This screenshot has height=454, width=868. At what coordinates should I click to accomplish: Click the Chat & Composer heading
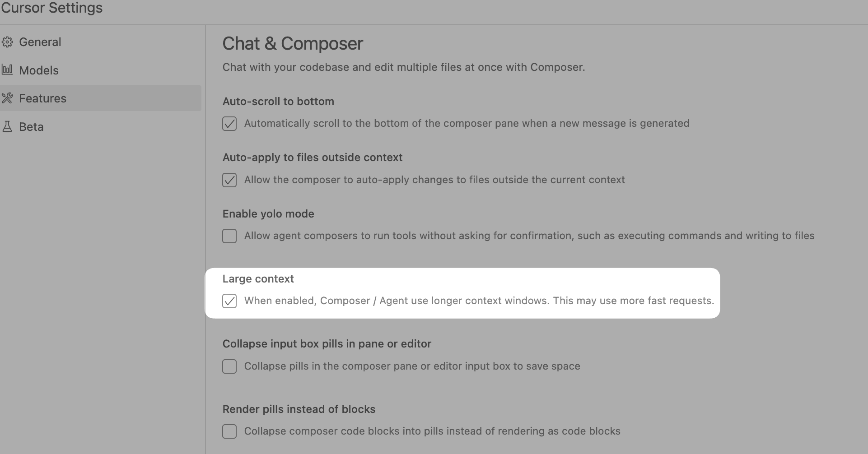pos(293,44)
